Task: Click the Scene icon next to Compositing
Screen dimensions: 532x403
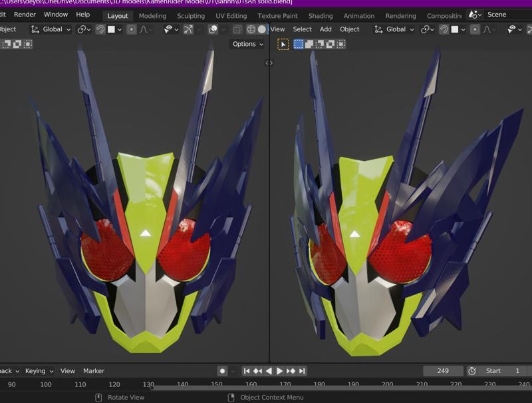Action: point(473,15)
